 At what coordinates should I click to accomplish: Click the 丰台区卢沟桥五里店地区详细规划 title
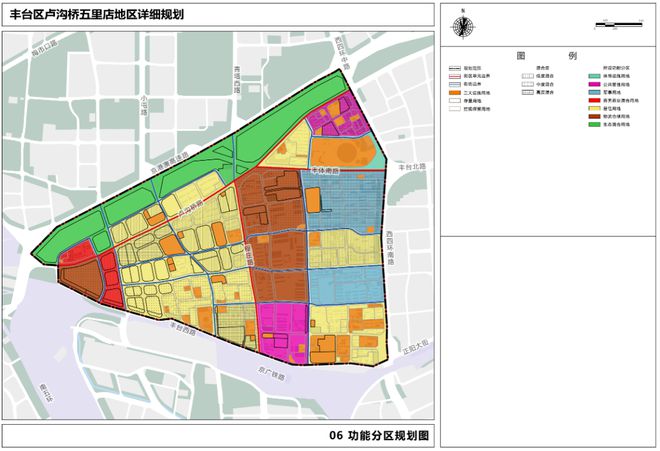(97, 15)
